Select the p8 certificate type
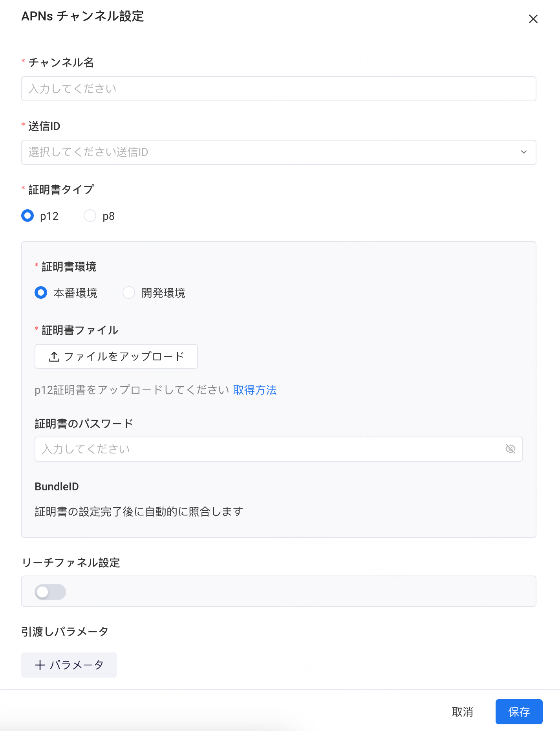The image size is (560, 731). [90, 216]
